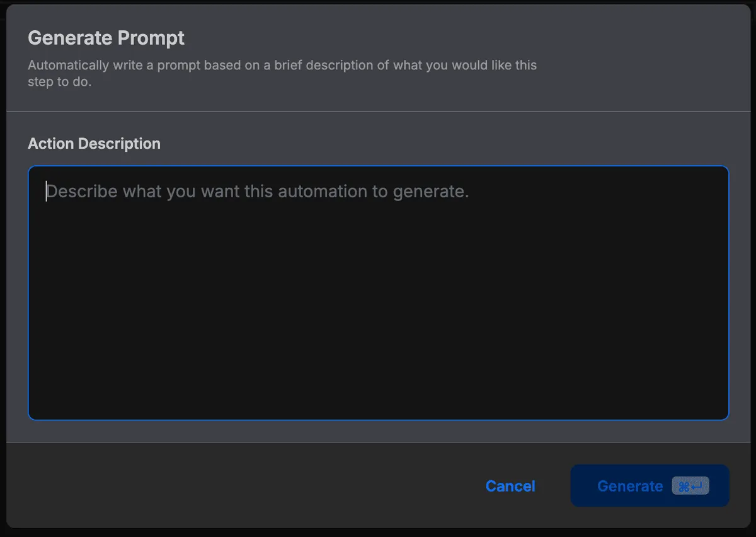Click the word "Generate" on the button
The width and height of the screenshot is (756, 537).
click(629, 486)
